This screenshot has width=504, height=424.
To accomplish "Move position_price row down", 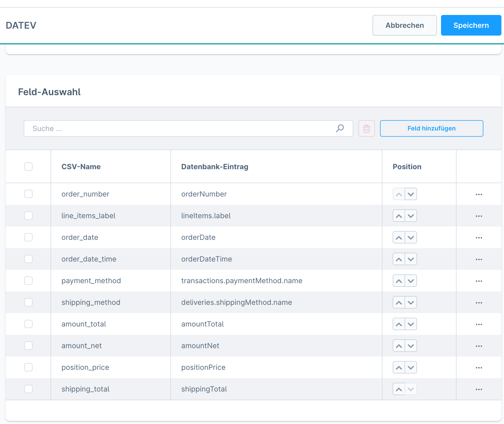I will [x=411, y=367].
